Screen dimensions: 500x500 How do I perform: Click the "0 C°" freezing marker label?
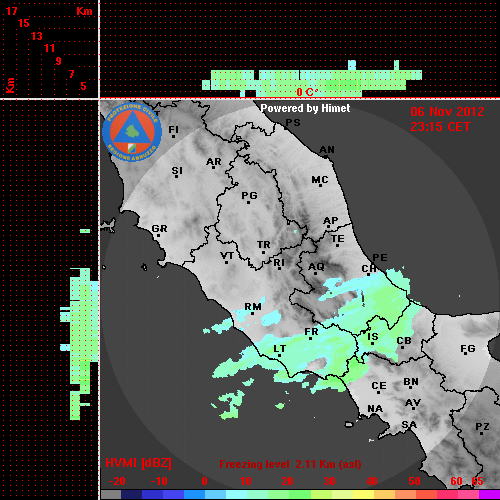tap(307, 92)
